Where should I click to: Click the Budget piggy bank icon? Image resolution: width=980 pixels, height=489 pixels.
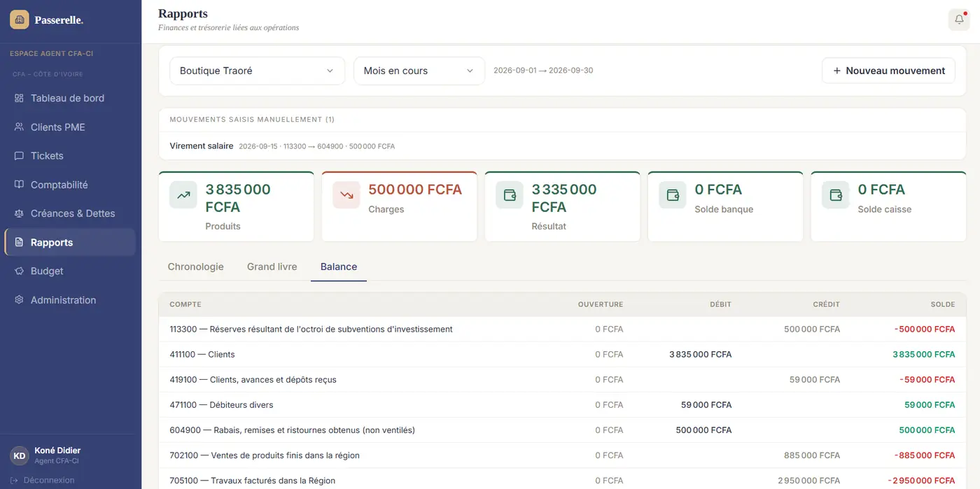(x=19, y=271)
